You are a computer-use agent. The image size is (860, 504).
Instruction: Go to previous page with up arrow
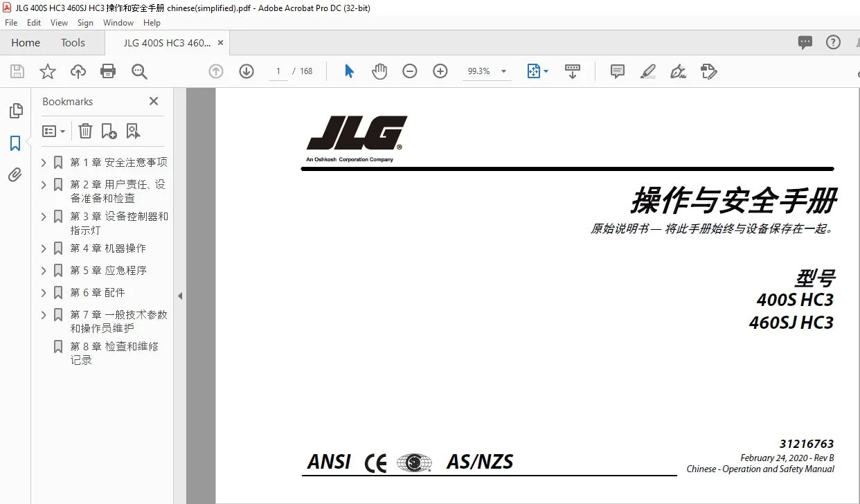216,71
